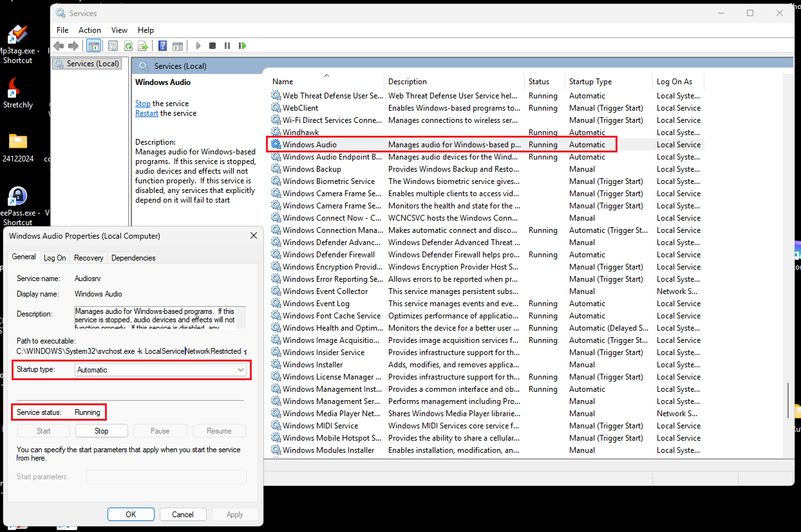Click the Cancel button
This screenshot has width=801, height=532.
[x=183, y=515]
